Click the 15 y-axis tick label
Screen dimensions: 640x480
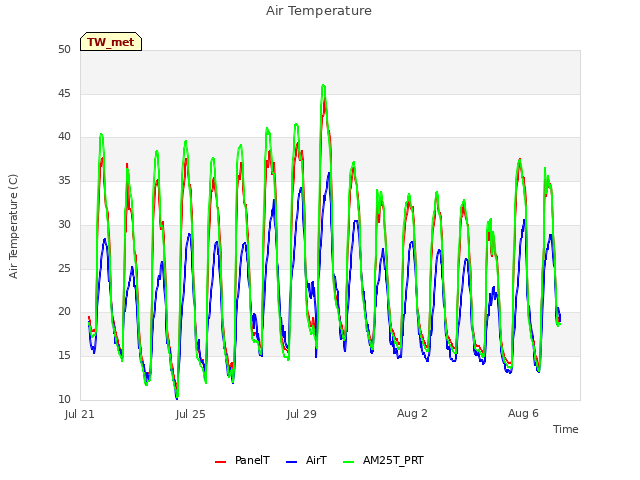tap(64, 356)
